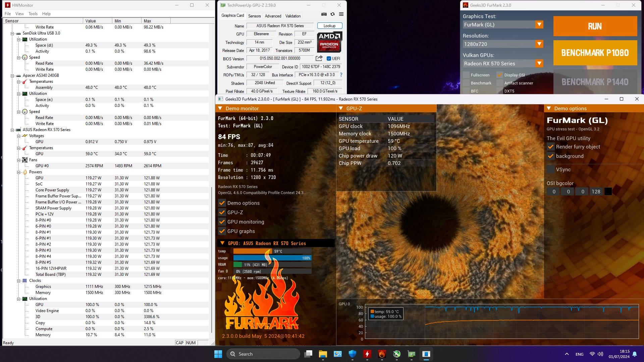Click Powers flame icon in HWMonitor tree

click(25, 172)
